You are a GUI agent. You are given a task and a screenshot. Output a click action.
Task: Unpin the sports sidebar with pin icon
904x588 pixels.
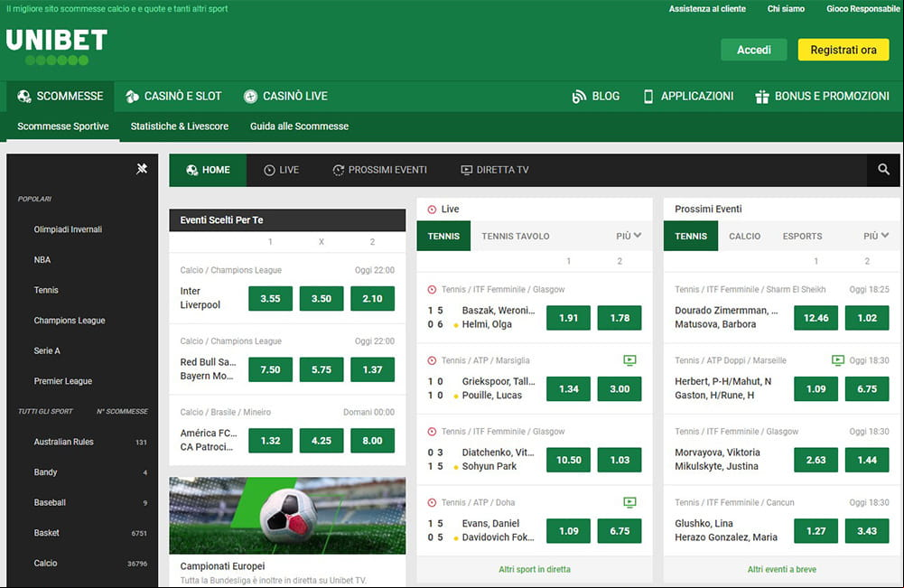pos(142,168)
